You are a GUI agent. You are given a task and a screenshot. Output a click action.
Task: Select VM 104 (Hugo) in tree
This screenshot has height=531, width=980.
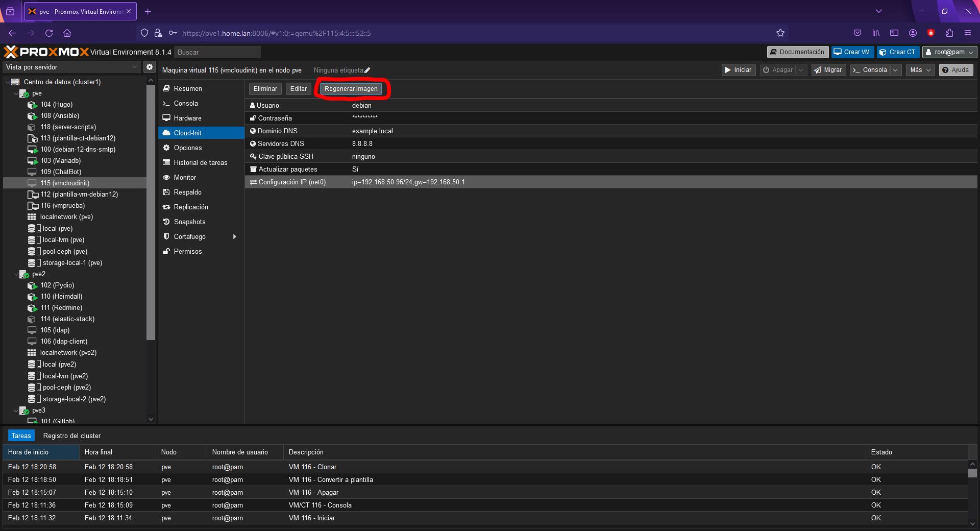[x=56, y=105]
